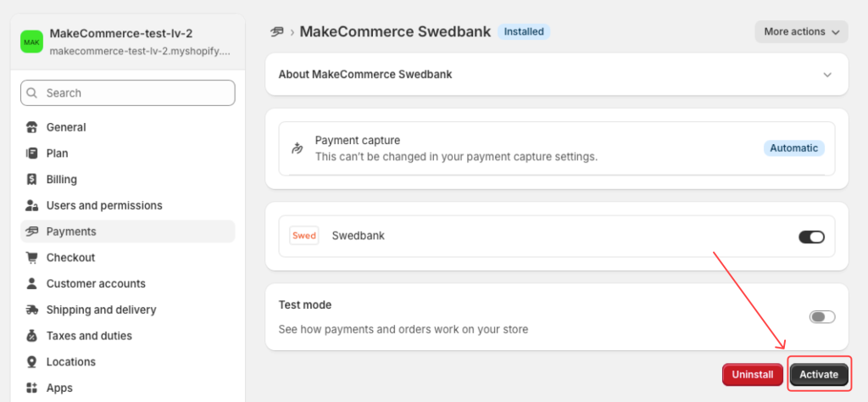The width and height of the screenshot is (868, 402).
Task: Click the Apps grid icon
Action: (32, 388)
